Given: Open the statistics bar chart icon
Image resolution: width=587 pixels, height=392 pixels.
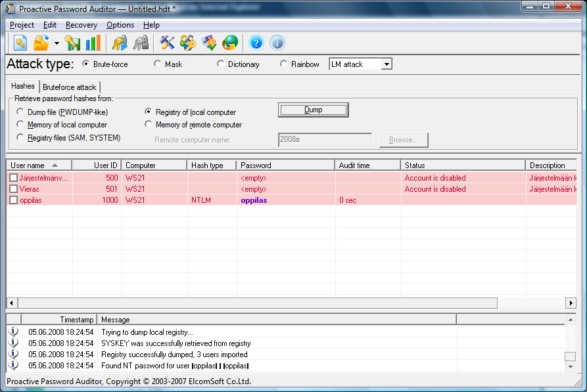Looking at the screenshot, I should point(93,43).
